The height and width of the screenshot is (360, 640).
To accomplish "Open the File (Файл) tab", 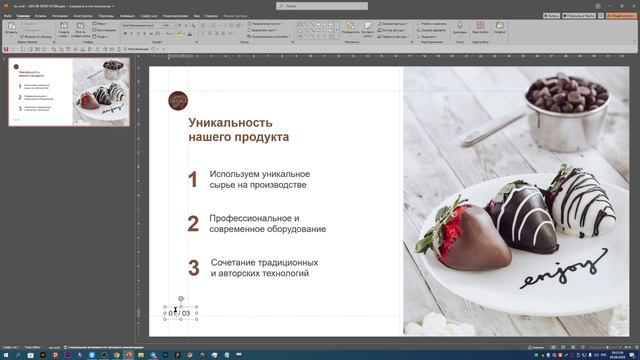I will coord(7,16).
